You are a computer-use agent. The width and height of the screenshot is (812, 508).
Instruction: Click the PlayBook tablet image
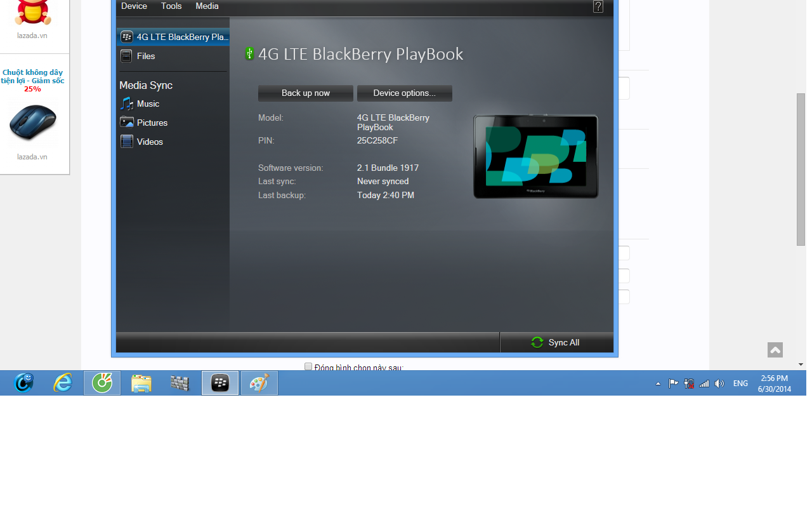point(536,156)
